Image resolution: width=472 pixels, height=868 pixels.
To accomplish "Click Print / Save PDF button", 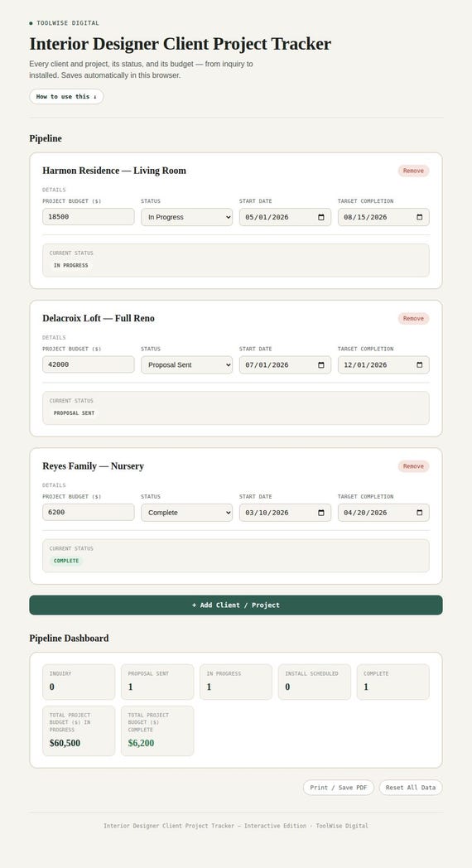I will [x=339, y=787].
